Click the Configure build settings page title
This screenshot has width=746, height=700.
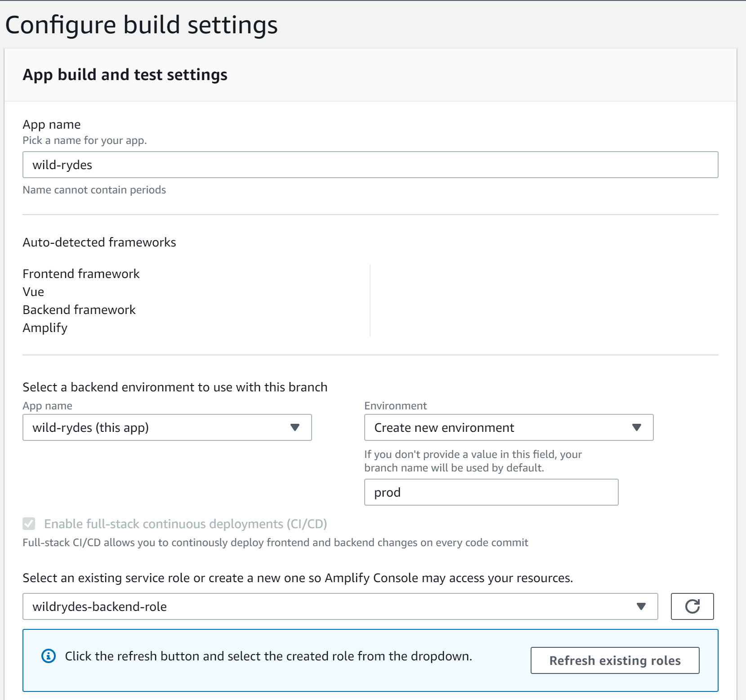[142, 25]
